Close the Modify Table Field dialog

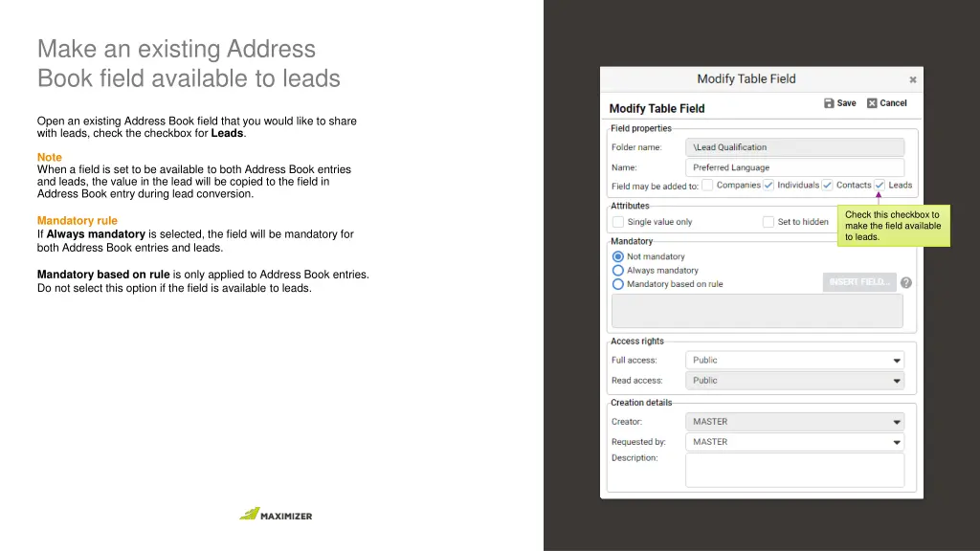coord(912,79)
